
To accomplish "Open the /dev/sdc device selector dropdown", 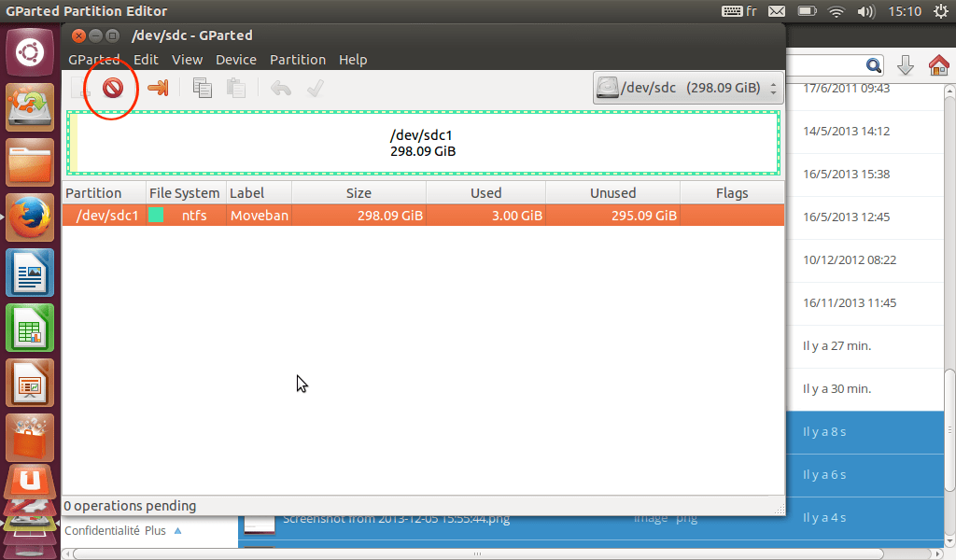I will 688,88.
